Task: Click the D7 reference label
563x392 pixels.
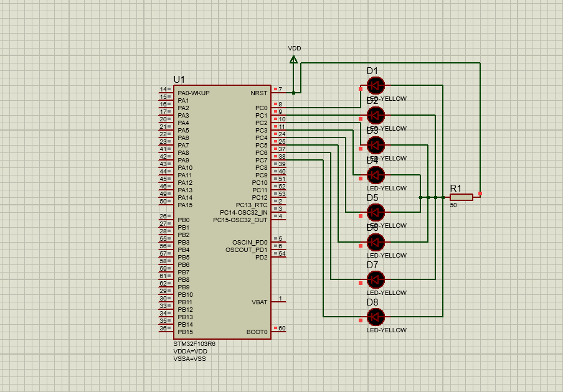Action: [372, 264]
